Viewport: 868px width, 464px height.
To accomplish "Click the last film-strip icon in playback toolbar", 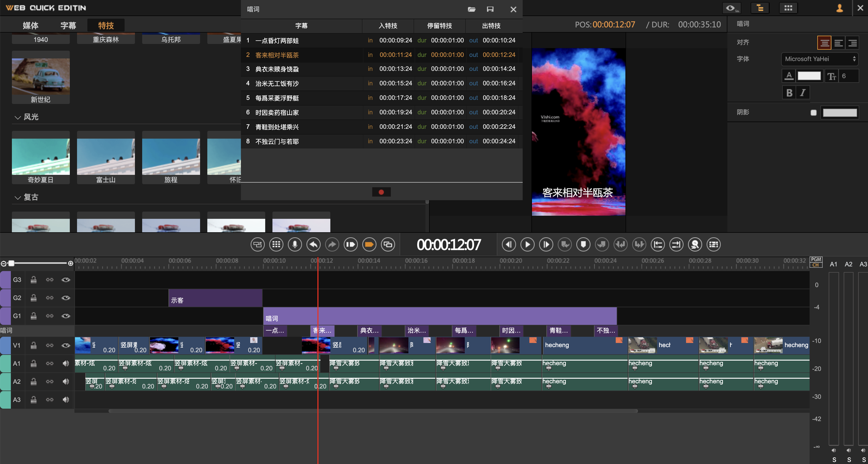I will coord(714,244).
